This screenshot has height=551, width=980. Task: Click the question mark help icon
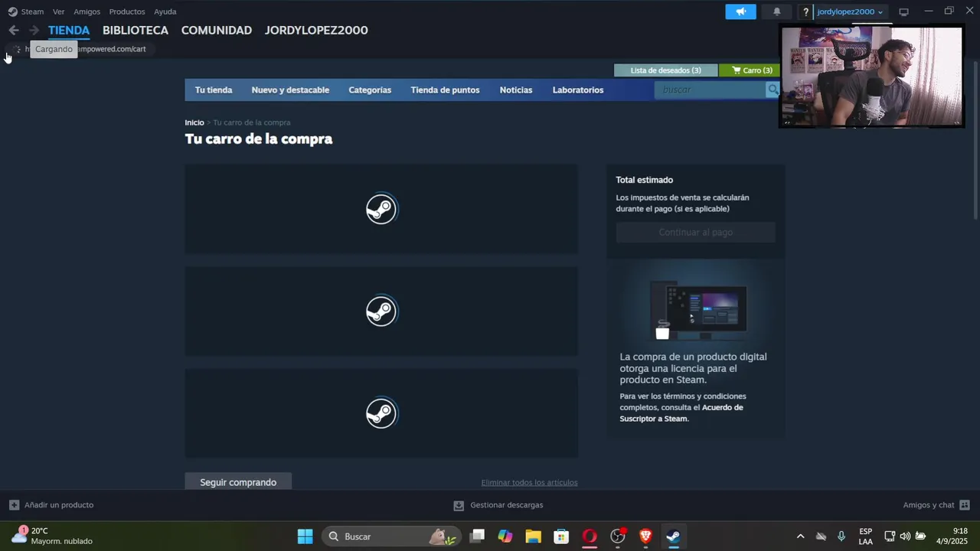(x=805, y=11)
